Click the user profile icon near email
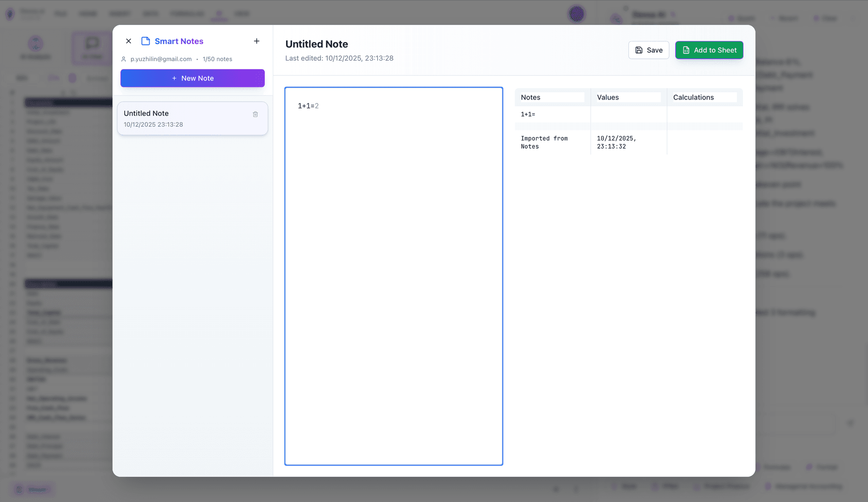This screenshot has height=502, width=868. pos(124,59)
